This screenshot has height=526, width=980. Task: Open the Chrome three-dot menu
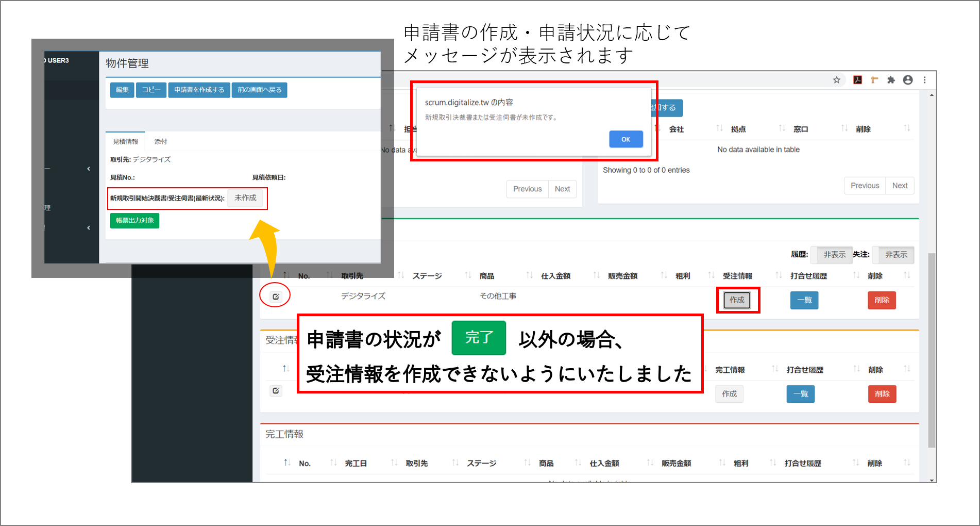point(925,80)
